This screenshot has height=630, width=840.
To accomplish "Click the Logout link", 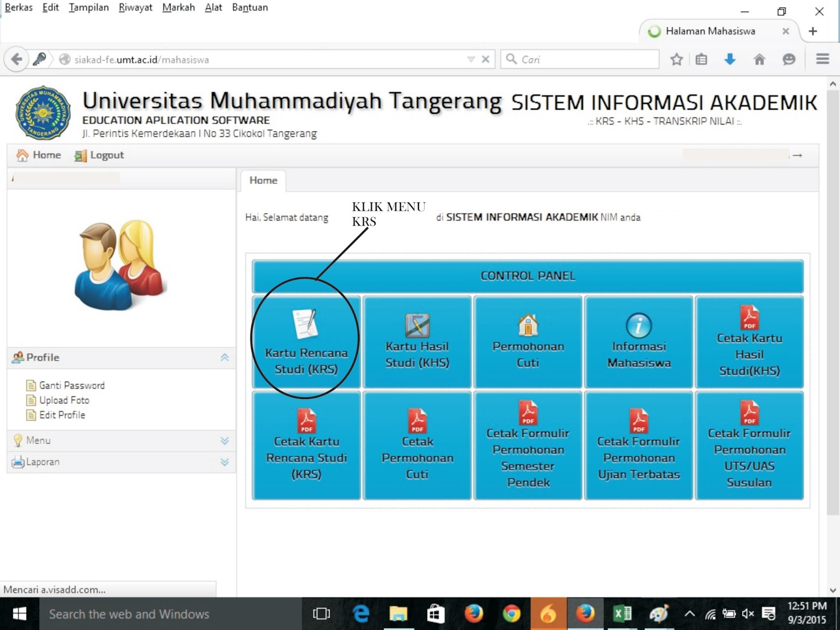I will [99, 155].
